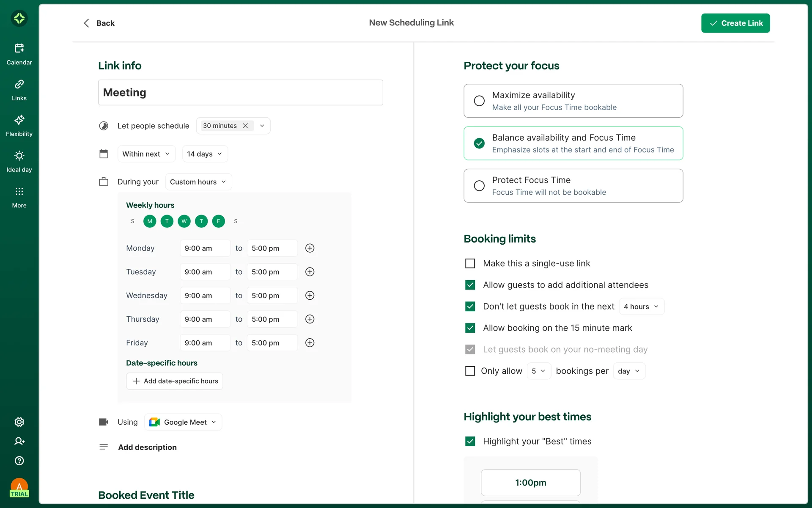
Task: Add time range for Monday
Action: pos(310,248)
